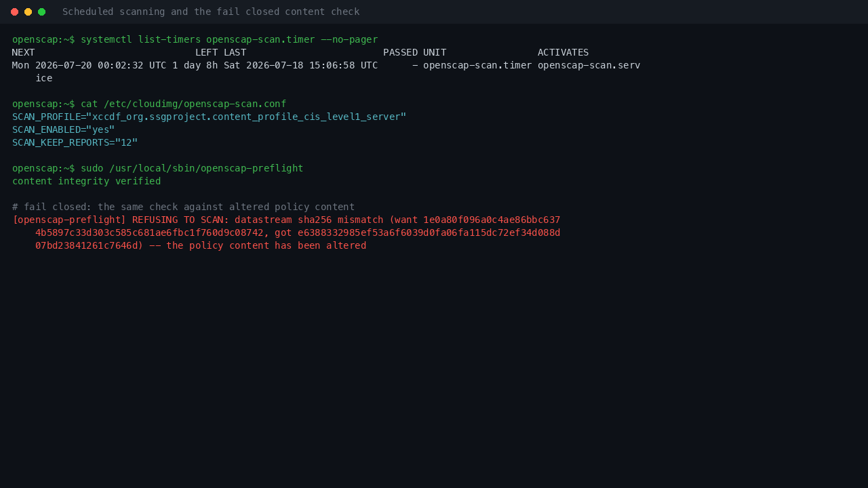Image resolution: width=868 pixels, height=488 pixels.
Task: Click the red close window dot
Action: point(14,12)
